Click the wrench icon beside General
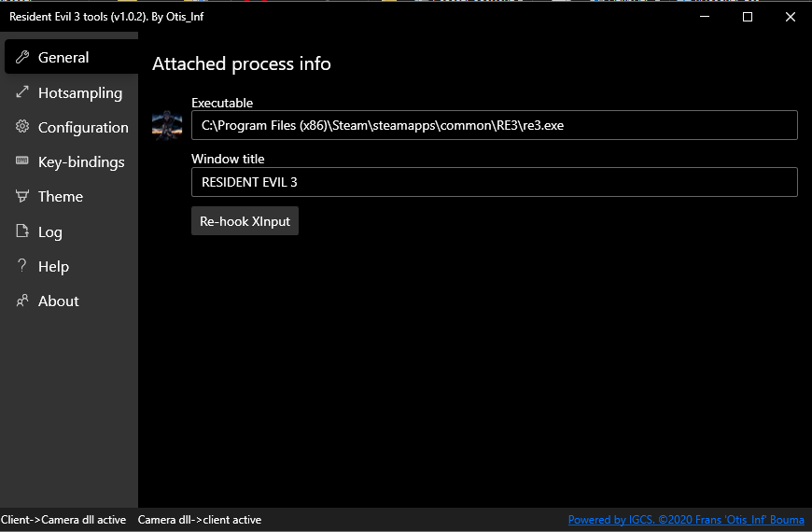Screen dimensions: 812x532 pos(22,58)
